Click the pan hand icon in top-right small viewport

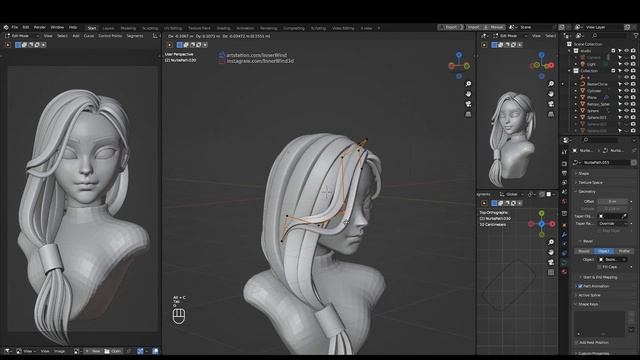click(x=551, y=94)
